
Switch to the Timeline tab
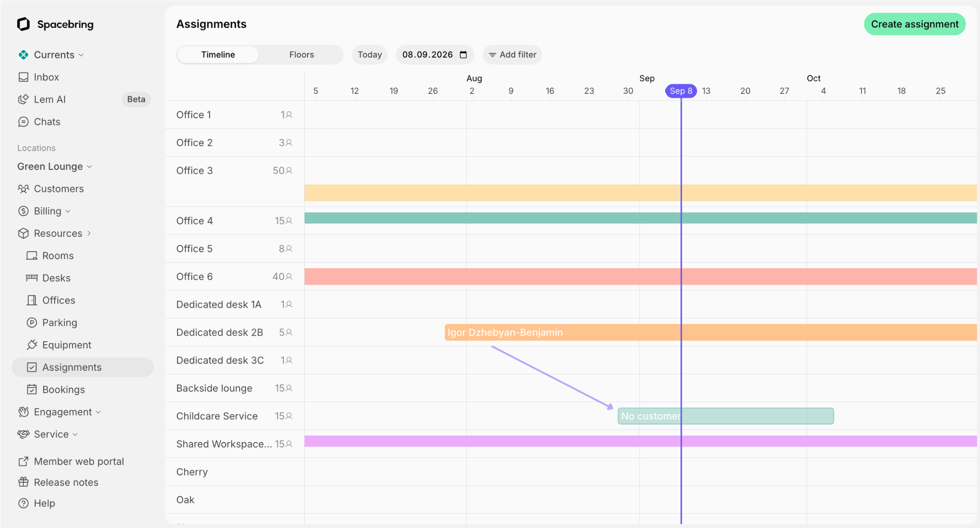[218, 55]
